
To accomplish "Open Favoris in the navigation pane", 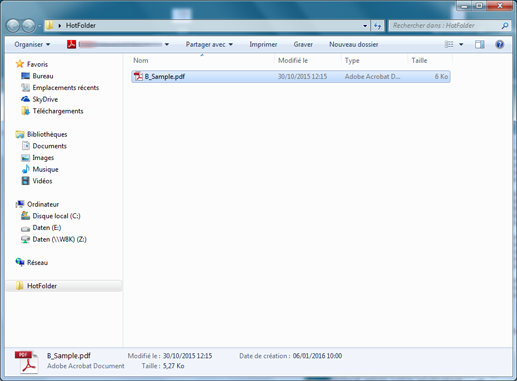I will click(x=37, y=64).
